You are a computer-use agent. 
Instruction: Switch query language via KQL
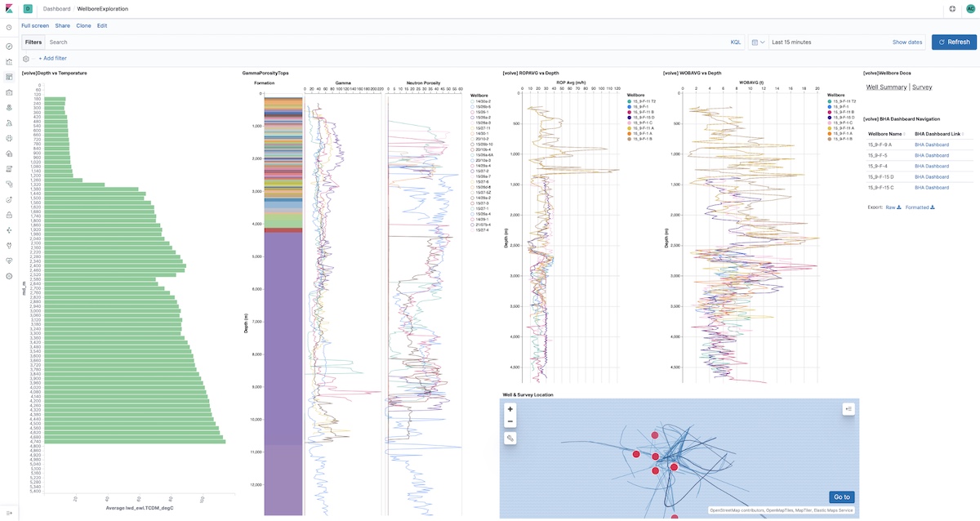[x=736, y=42]
